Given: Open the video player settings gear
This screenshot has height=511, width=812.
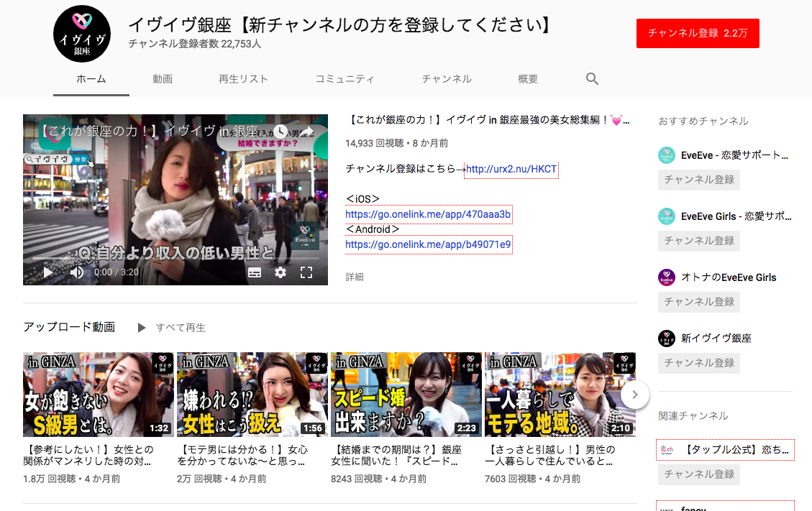Looking at the screenshot, I should pyautogui.click(x=280, y=272).
